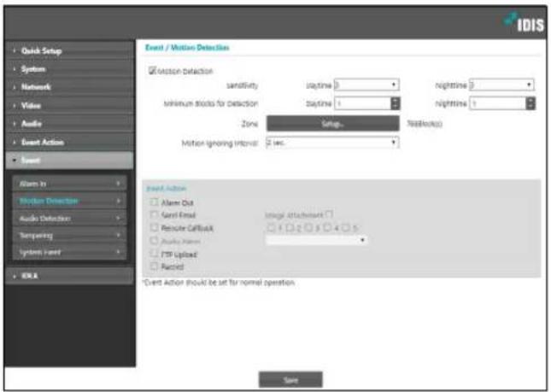Toggle the Motion Detection checkbox
Image resolution: width=551 pixels, height=392 pixels.
click(152, 71)
